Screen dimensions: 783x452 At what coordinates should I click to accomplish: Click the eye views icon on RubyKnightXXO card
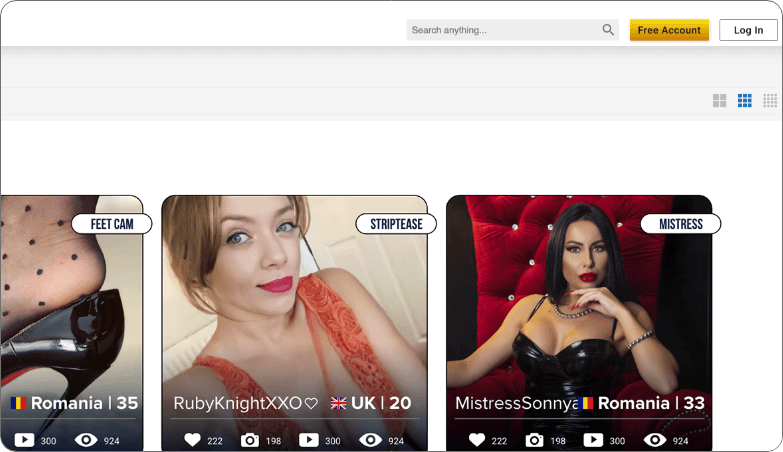[x=370, y=440]
